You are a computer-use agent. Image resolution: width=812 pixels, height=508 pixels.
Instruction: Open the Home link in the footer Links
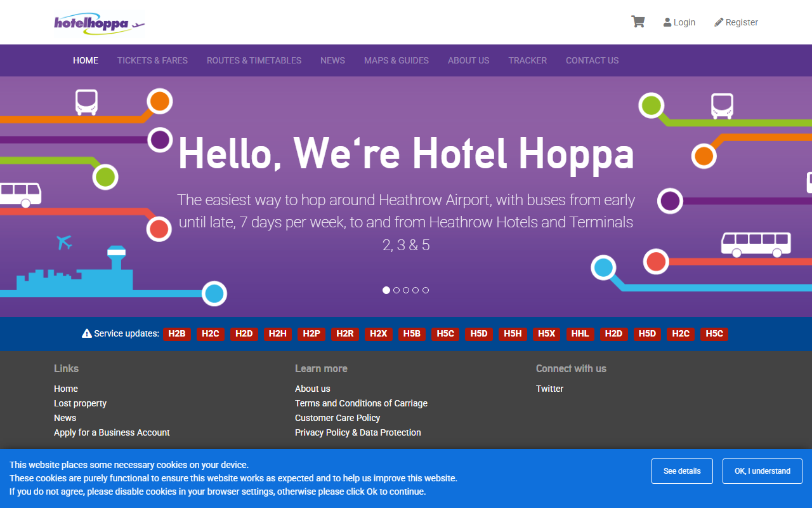(66, 389)
